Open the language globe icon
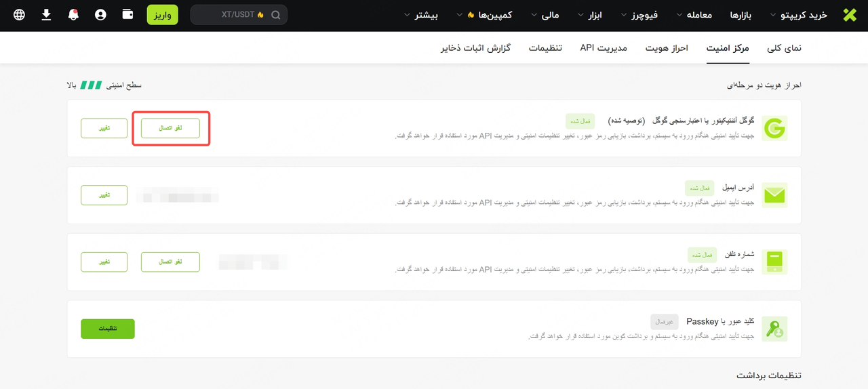868x389 pixels. point(19,14)
